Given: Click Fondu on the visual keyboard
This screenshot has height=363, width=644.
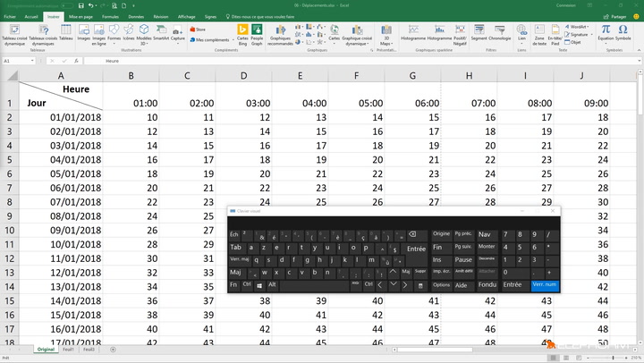Looking at the screenshot, I should pyautogui.click(x=487, y=285).
